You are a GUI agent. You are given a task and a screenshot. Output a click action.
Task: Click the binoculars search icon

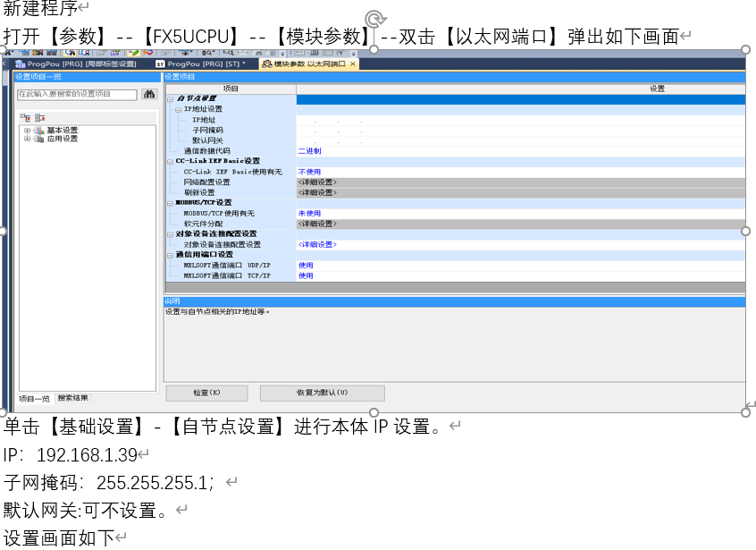tap(149, 94)
